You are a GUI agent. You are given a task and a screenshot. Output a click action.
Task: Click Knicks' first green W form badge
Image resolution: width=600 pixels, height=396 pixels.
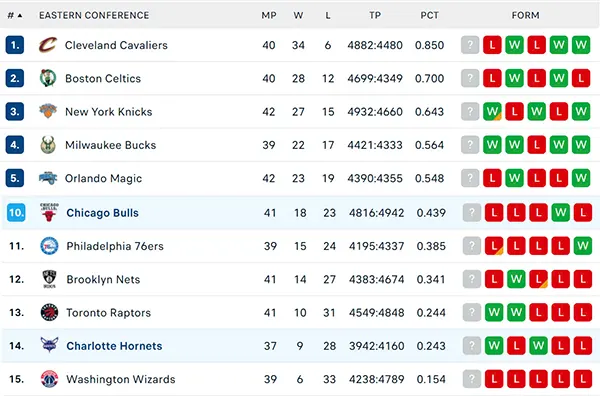tap(492, 112)
